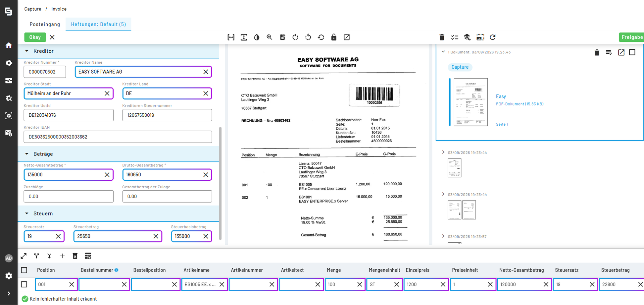Click the merge rows icon in table toolbar
Screen dimensions: 644x305
click(49, 256)
